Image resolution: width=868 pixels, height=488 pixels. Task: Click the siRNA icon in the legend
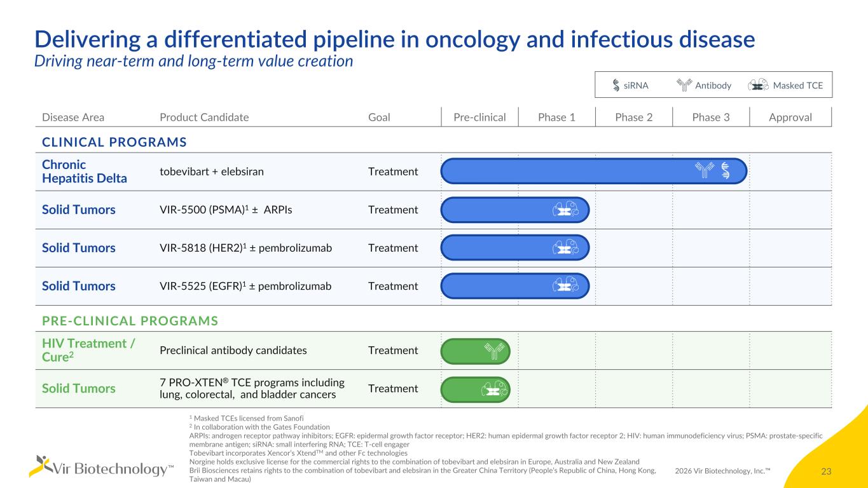pyautogui.click(x=616, y=85)
